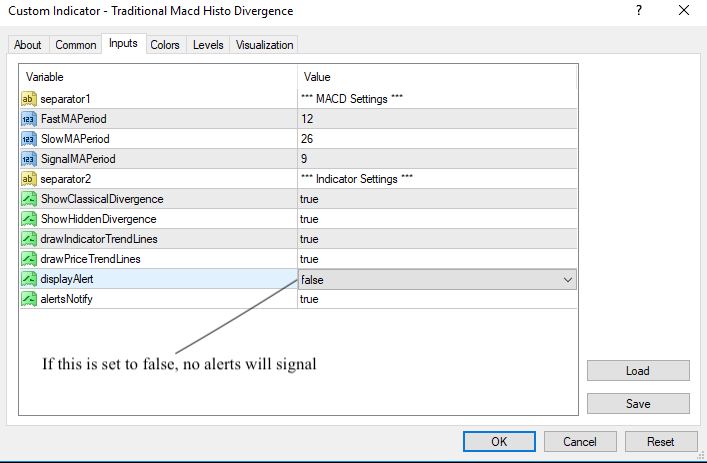Switch to the Colors tab

tap(165, 45)
